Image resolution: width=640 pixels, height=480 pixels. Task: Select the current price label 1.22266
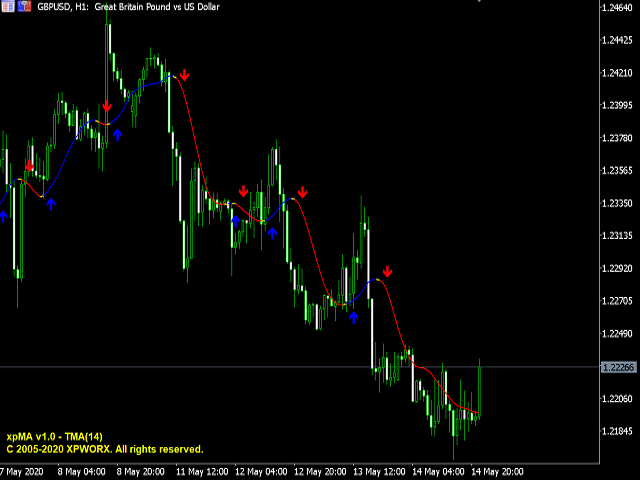[x=619, y=367]
